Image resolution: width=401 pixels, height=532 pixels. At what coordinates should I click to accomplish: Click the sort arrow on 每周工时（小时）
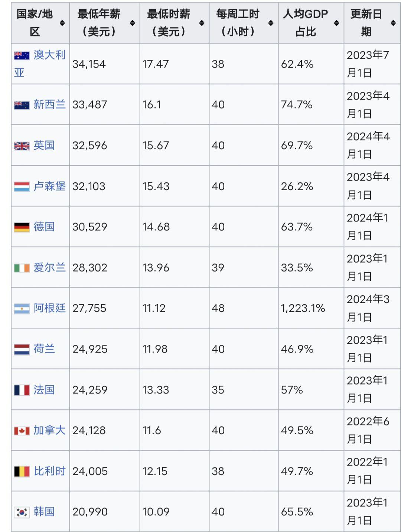point(270,22)
